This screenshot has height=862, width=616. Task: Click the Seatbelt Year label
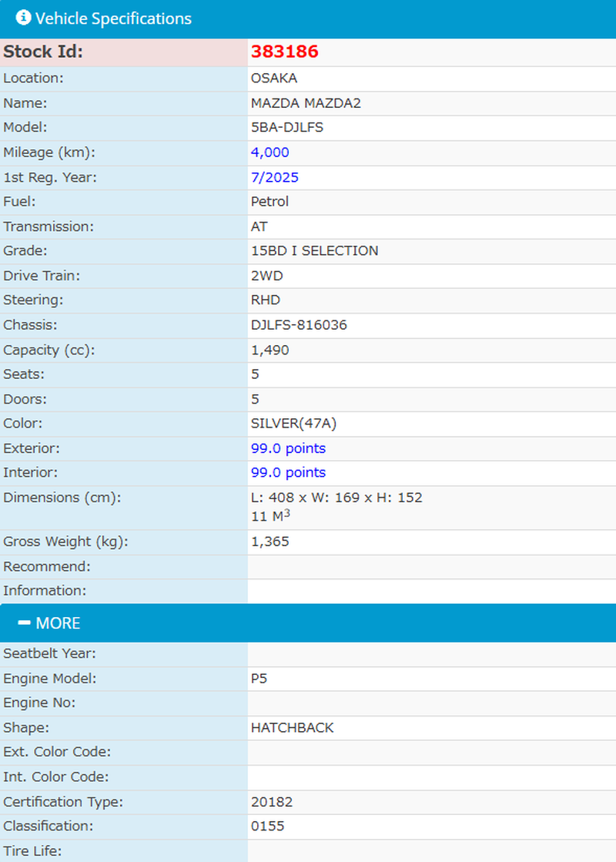[x=50, y=654]
